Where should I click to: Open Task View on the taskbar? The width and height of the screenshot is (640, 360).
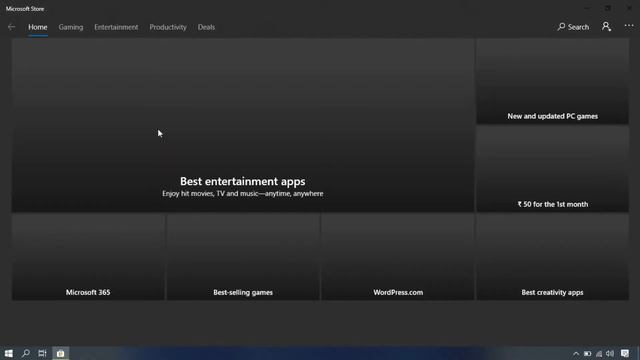click(42, 353)
